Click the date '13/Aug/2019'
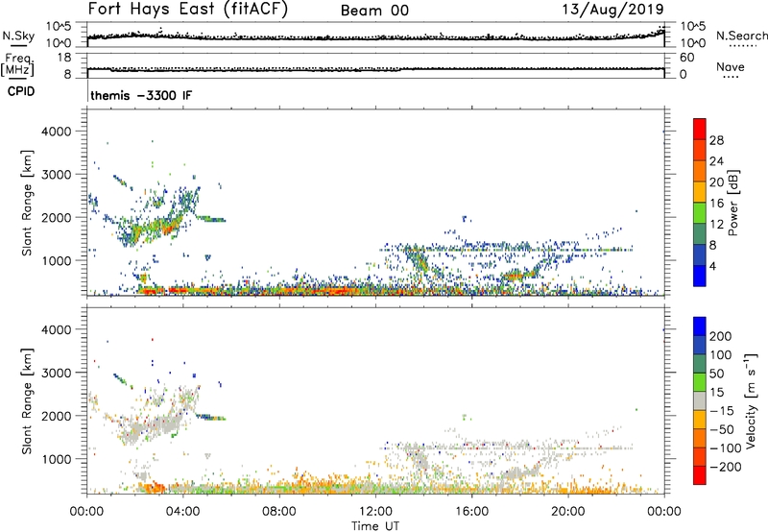The image size is (768, 532). (x=612, y=10)
